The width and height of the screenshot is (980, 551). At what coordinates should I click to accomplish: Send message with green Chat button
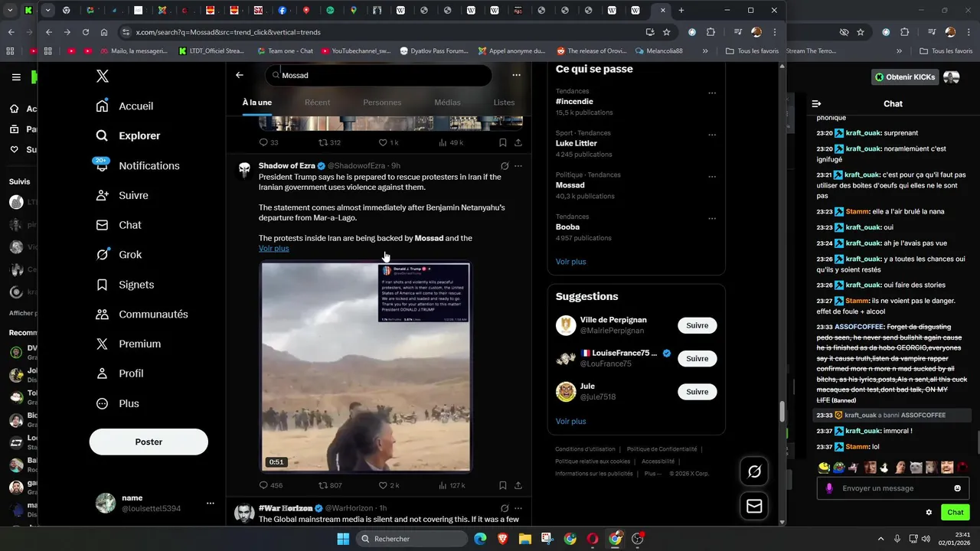[955, 512]
